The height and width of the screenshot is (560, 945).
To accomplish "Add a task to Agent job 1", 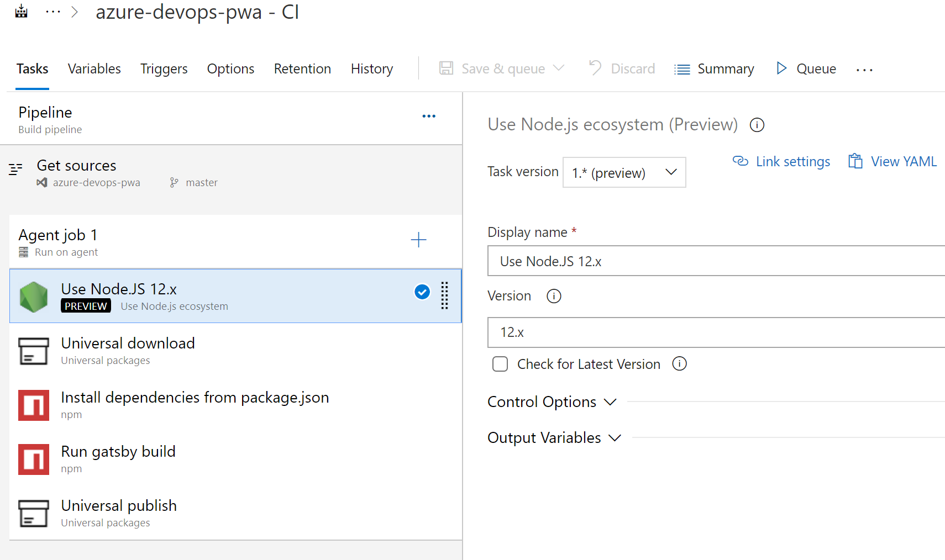I will click(419, 240).
